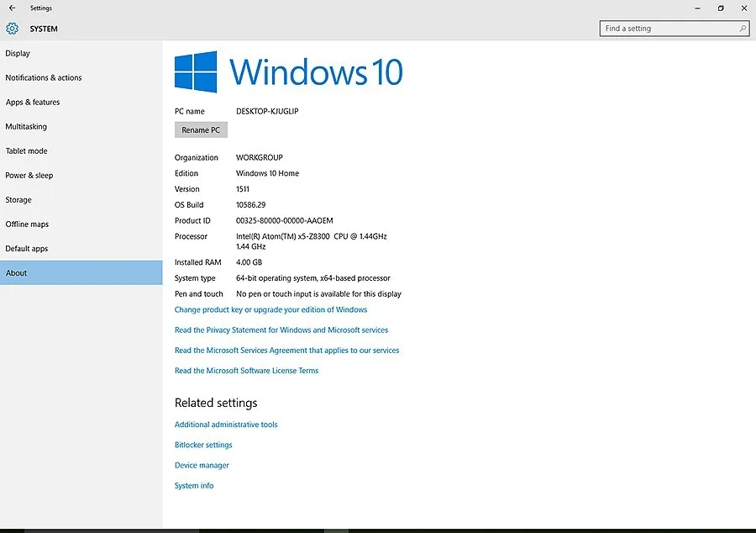Screen dimensions: 756x533
Task: Click the SYSTEM title
Action: point(44,29)
